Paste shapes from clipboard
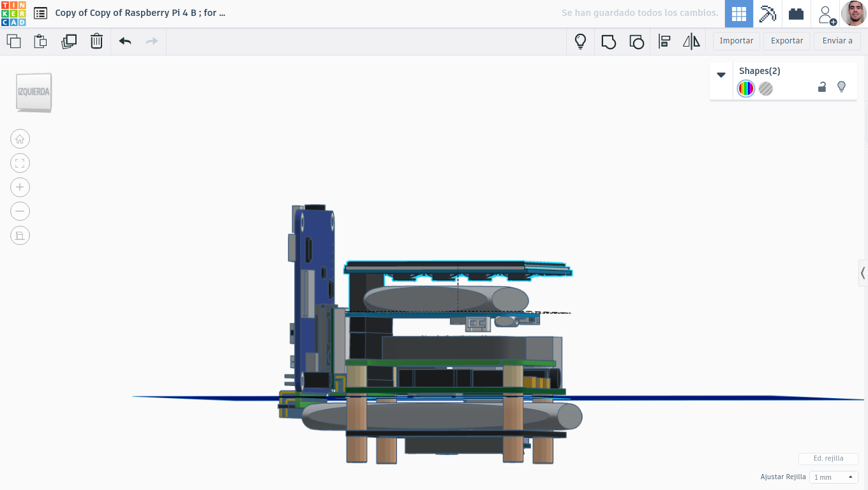Screen dimensions: 868x490 40,41
